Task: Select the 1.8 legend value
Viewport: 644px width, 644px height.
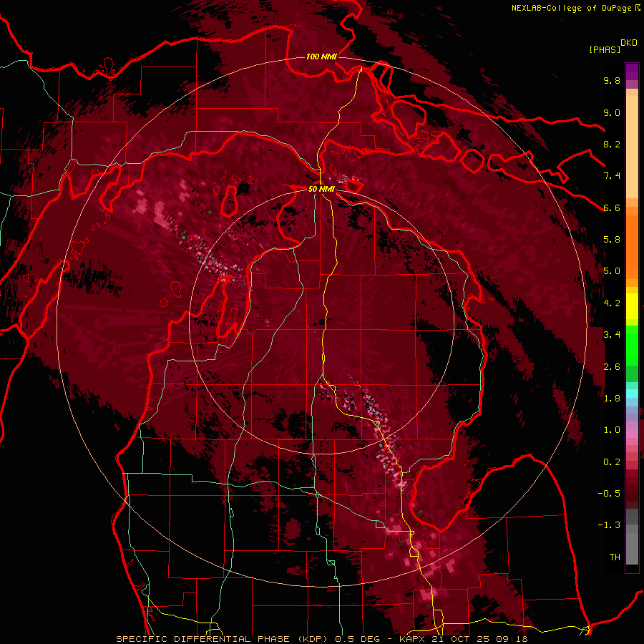Action: (x=612, y=399)
